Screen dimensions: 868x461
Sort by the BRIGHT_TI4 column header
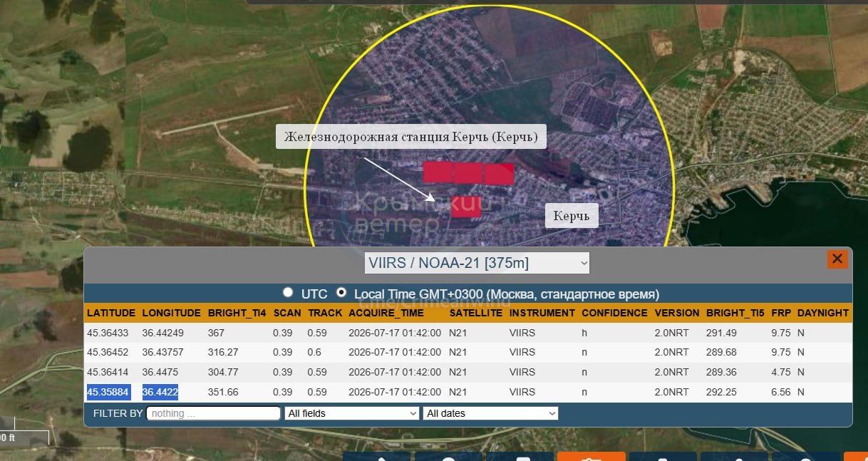237,313
